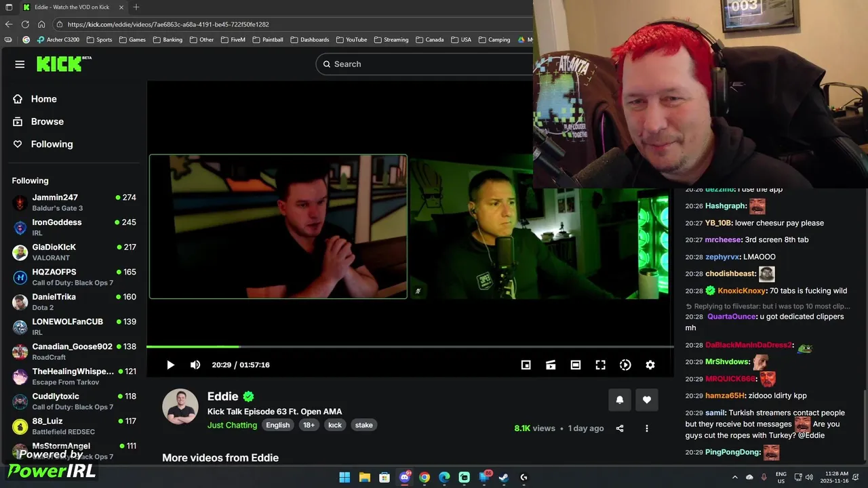
Task: Click the address bar URL
Action: click(168, 24)
